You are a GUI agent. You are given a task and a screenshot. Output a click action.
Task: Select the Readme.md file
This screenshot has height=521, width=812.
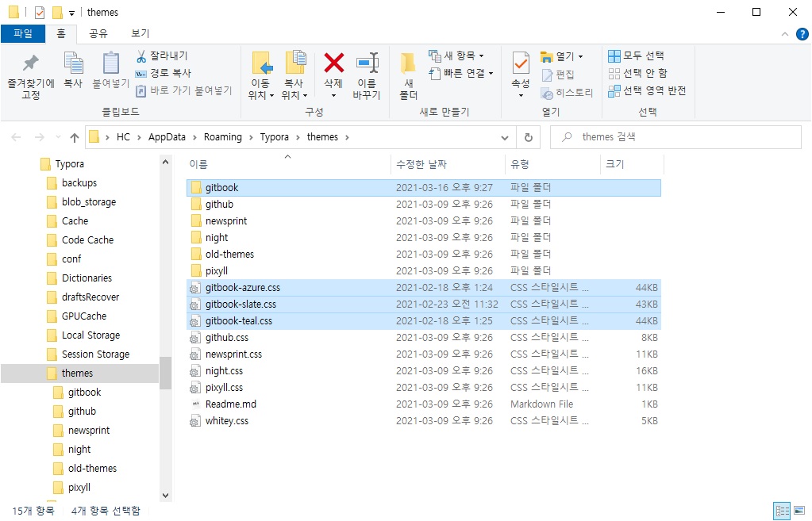pyautogui.click(x=423, y=404)
